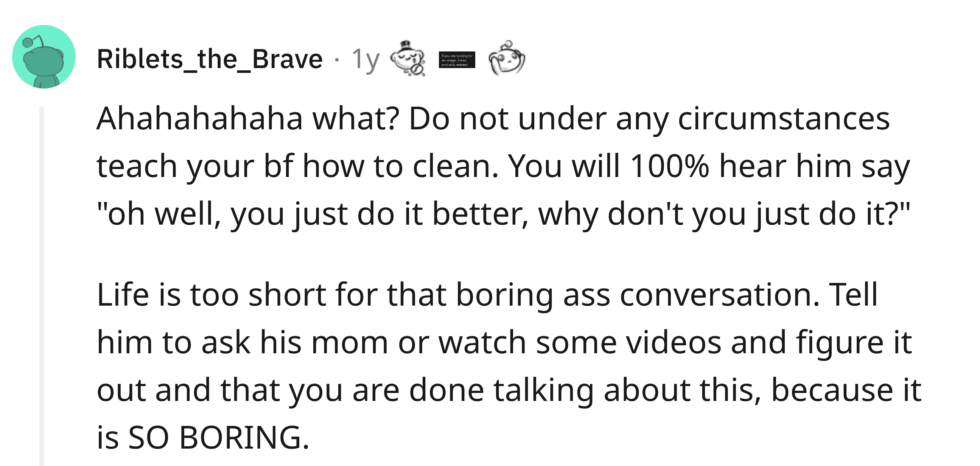The width and height of the screenshot is (980, 466).
Task: Click the line starting 'Life is too short'
Action: (487, 294)
